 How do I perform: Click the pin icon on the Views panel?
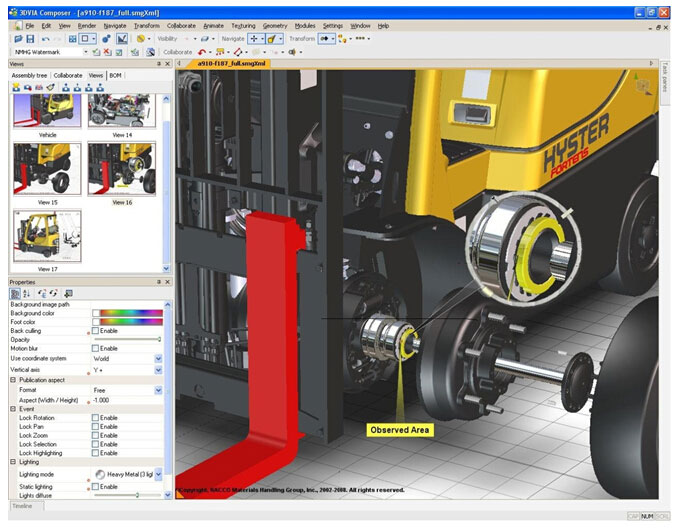[160, 63]
